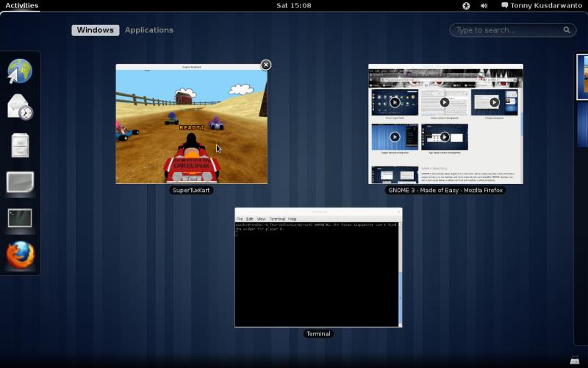The height and width of the screenshot is (368, 588).
Task: Activate the Terminal window thumbnail
Action: [x=318, y=268]
